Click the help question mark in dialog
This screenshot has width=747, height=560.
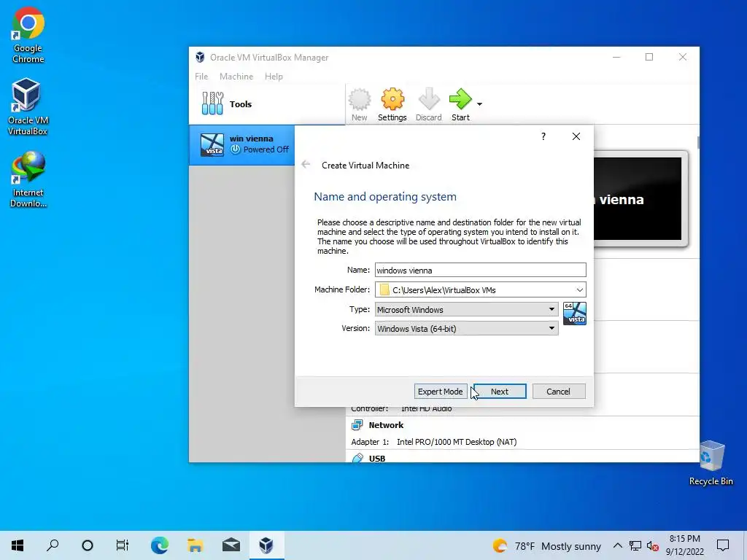543,136
